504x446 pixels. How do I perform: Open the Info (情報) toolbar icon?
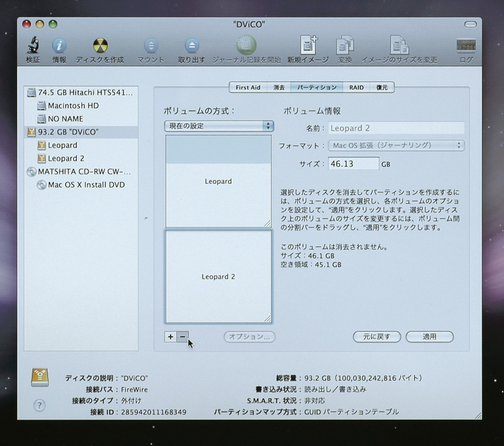pos(59,45)
